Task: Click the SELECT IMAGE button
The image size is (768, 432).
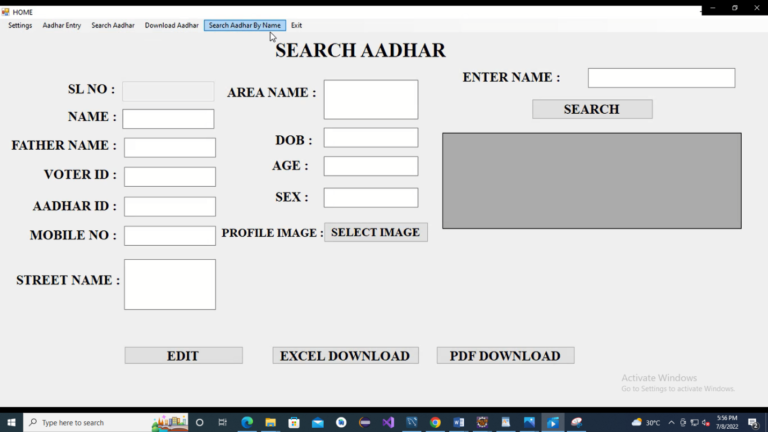Action: (375, 232)
